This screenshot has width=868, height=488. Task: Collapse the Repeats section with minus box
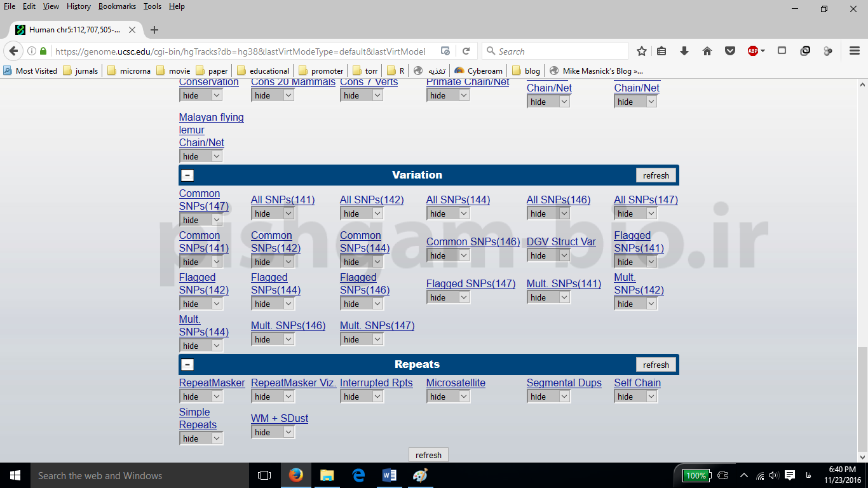click(x=187, y=365)
